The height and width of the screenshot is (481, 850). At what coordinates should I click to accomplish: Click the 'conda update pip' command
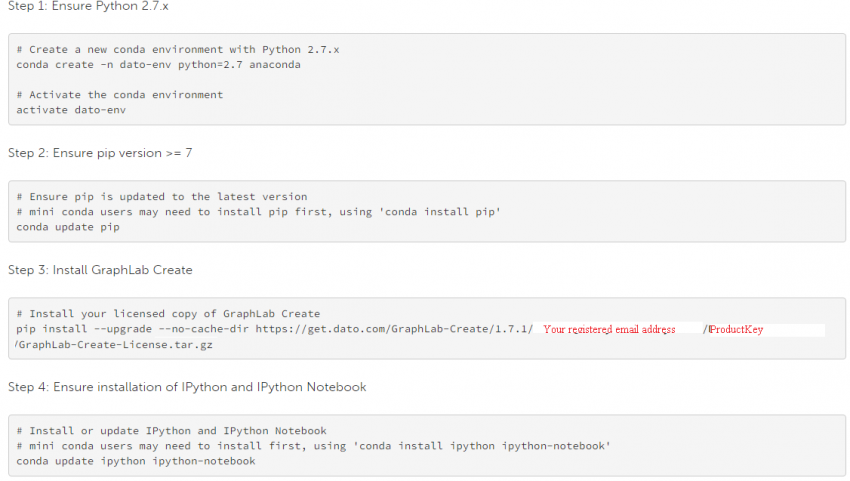tap(68, 227)
